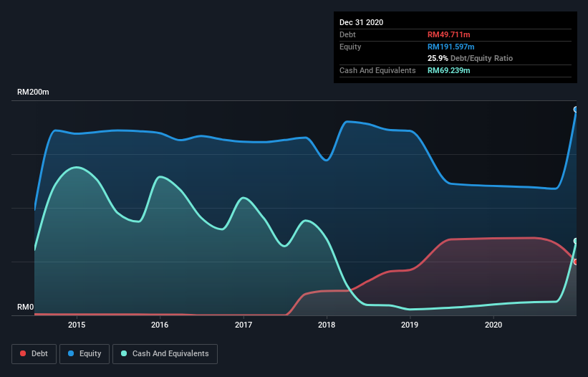Click the 2020 x-axis label
Screen dimensions: 588x377
493,325
